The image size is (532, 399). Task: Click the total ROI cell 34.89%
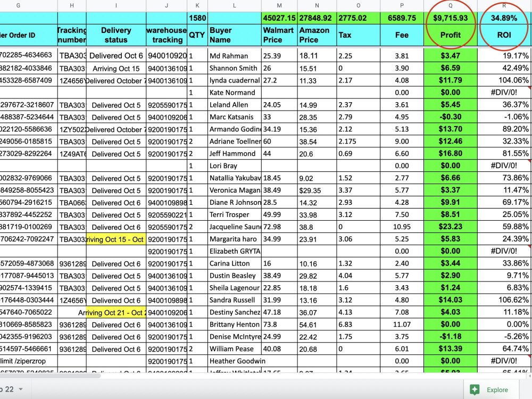504,18
